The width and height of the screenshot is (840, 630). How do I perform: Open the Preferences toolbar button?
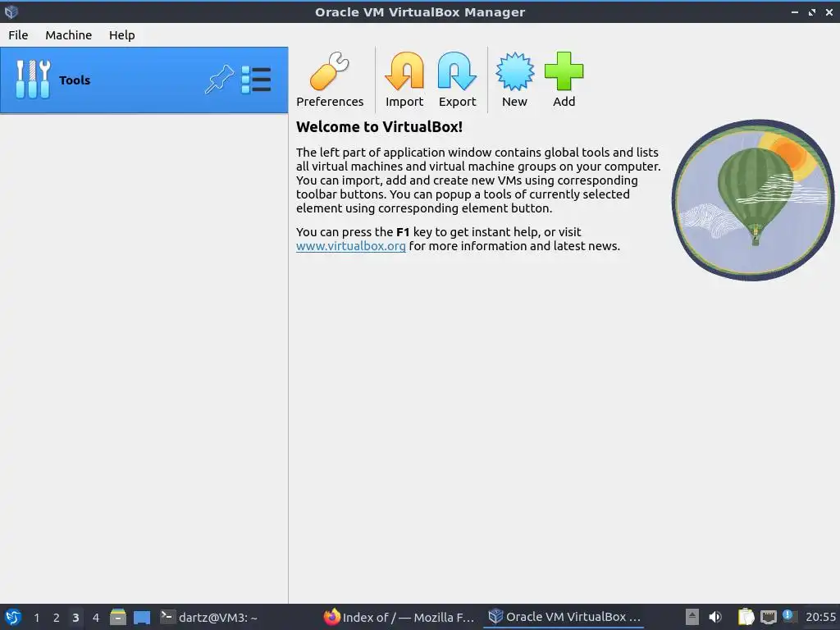pyautogui.click(x=330, y=80)
